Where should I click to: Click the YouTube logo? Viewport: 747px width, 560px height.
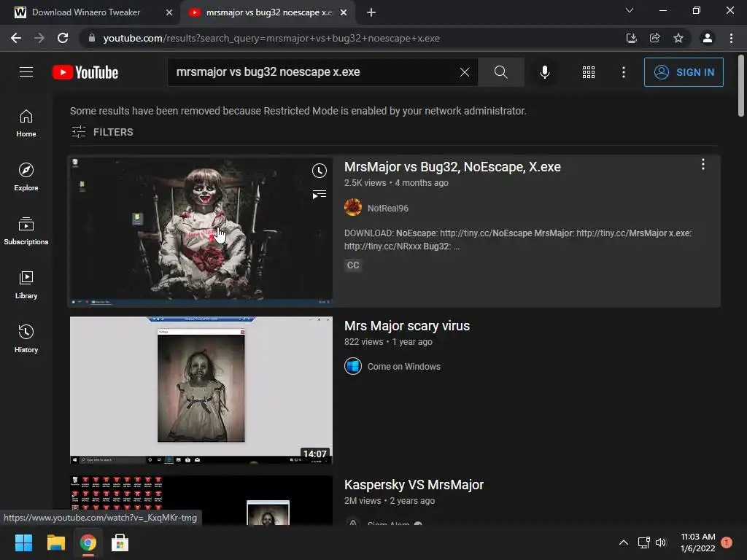coord(85,72)
